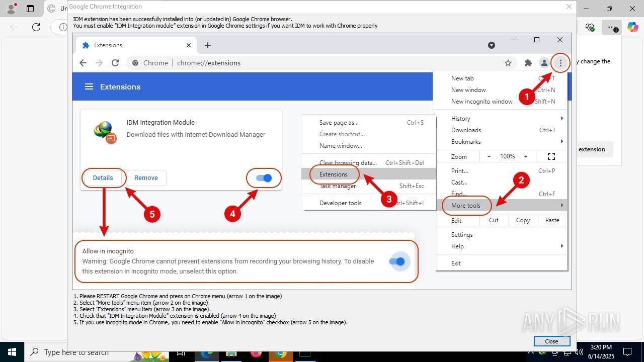Click the Chrome three-dot menu in the tutorial image
Image resolution: width=644 pixels, height=362 pixels.
click(x=560, y=63)
